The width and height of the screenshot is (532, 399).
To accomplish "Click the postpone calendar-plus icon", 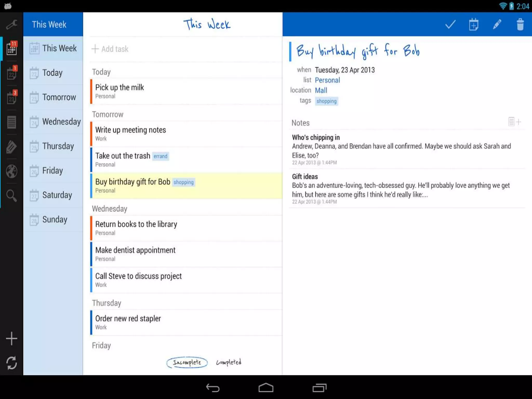I will point(474,25).
